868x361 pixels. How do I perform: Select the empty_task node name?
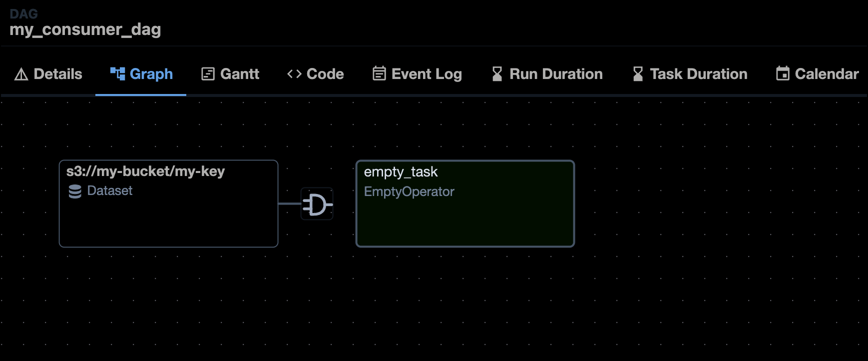click(401, 172)
